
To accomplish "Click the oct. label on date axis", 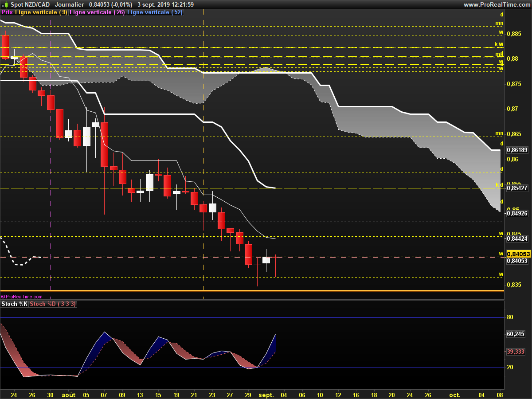I will click(x=455, y=395).
